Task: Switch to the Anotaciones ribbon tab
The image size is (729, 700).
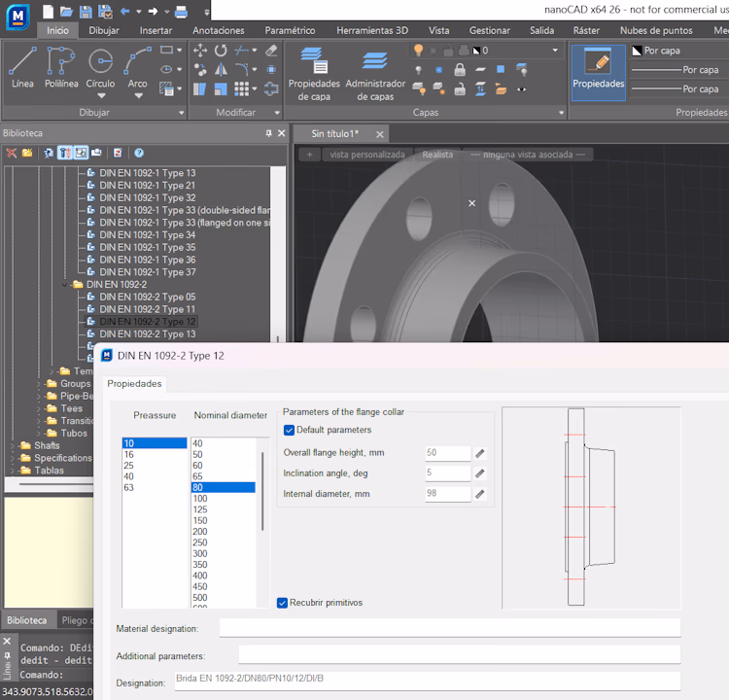Action: (218, 31)
